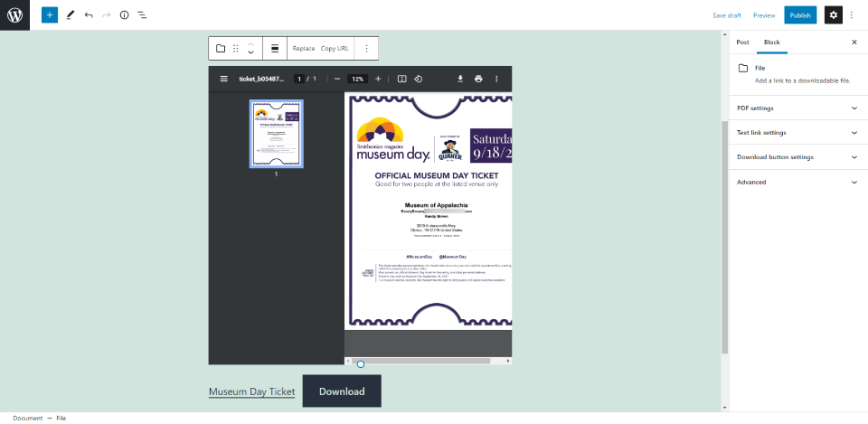
Task: Click the WordPress logo icon
Action: (x=14, y=14)
